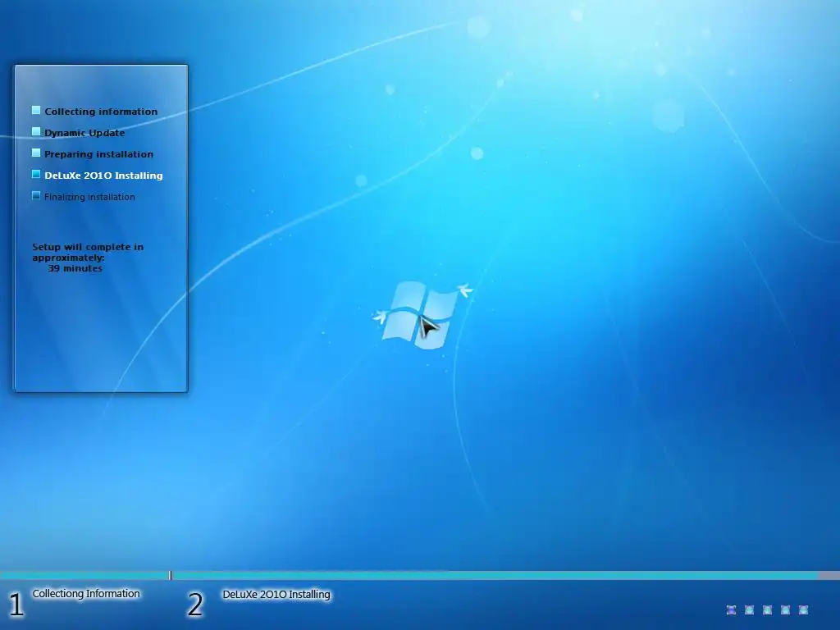Click the square beside Dynamic Update
The height and width of the screenshot is (630, 840).
tap(36, 132)
